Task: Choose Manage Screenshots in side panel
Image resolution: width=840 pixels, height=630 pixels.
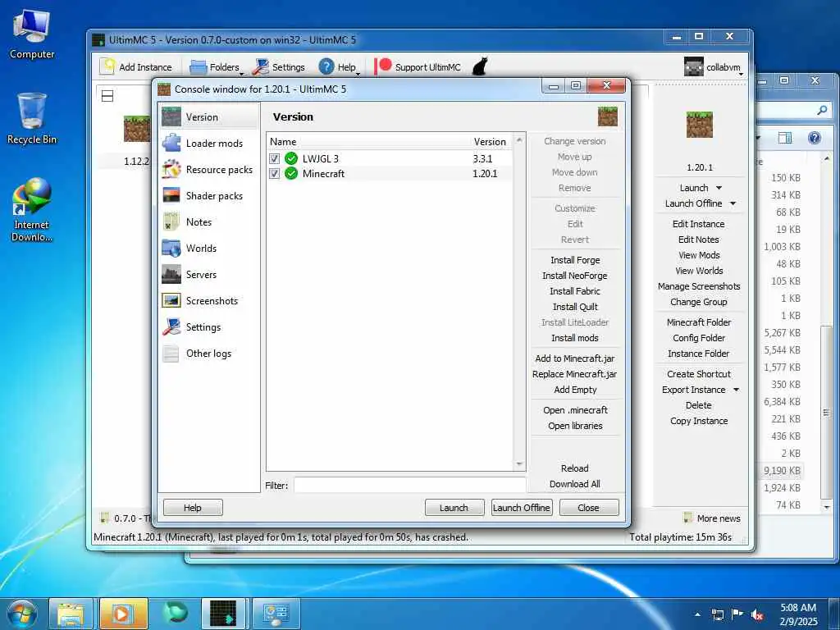Action: pos(699,286)
